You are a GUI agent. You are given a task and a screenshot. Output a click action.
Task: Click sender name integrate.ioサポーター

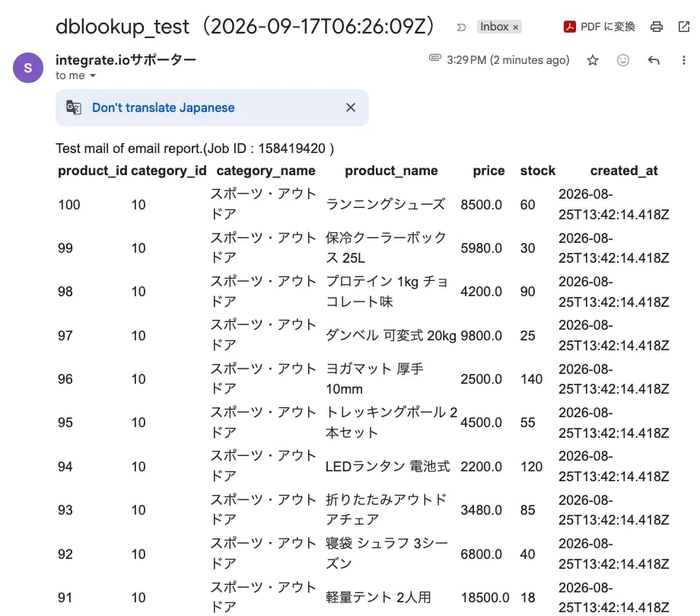[x=126, y=60]
